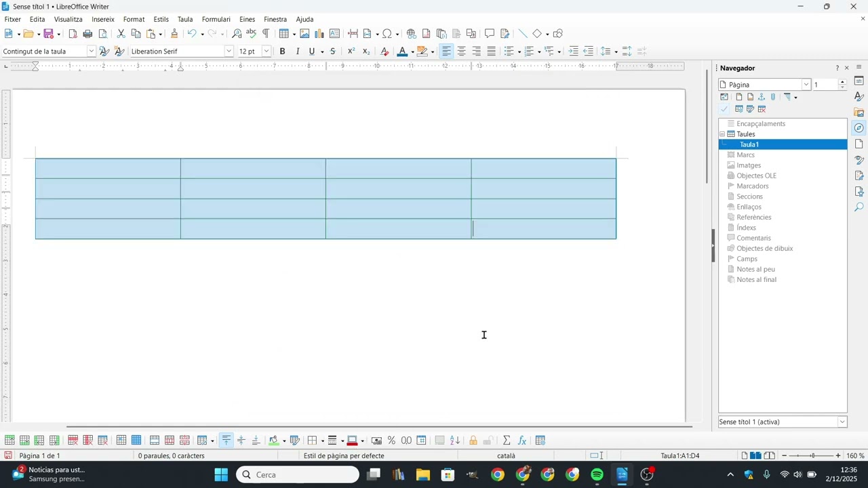Open find and replace tool
Viewport: 868px width, 488px height.
tap(237, 34)
